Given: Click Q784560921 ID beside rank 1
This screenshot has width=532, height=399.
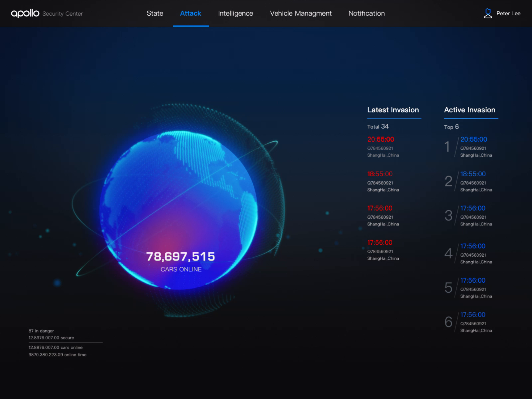Looking at the screenshot, I should [473, 148].
